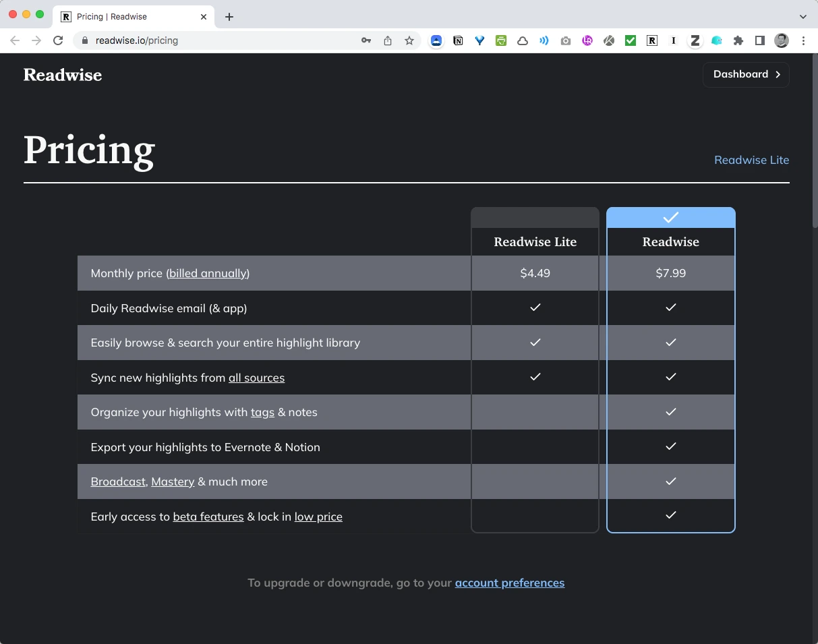The height and width of the screenshot is (644, 818).
Task: Click the $4.49 price cell
Action: pyautogui.click(x=535, y=273)
